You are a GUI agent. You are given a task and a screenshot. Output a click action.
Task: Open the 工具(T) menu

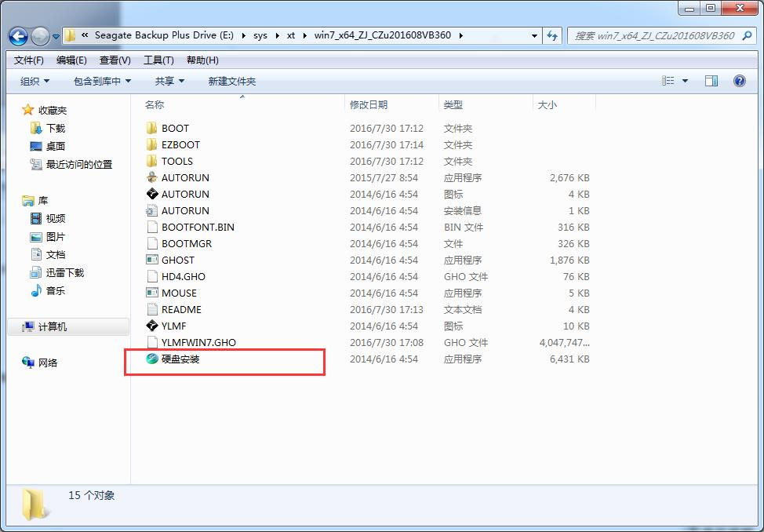coord(158,60)
